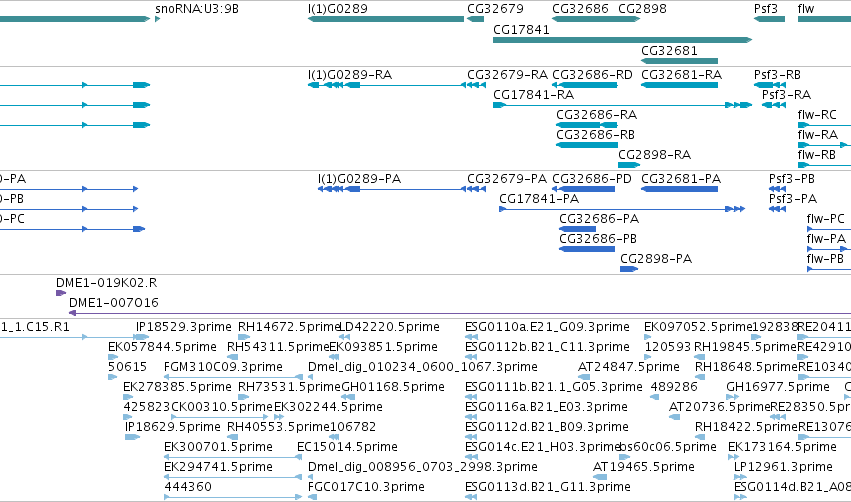The width and height of the screenshot is (851, 502).
Task: Select the l(1)G0289 gene bar glyph
Action: pyautogui.click(x=386, y=19)
